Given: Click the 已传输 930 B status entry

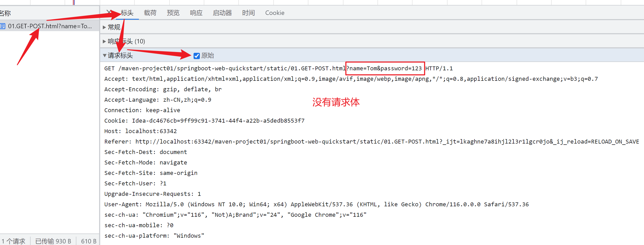Looking at the screenshot, I should point(53,241).
